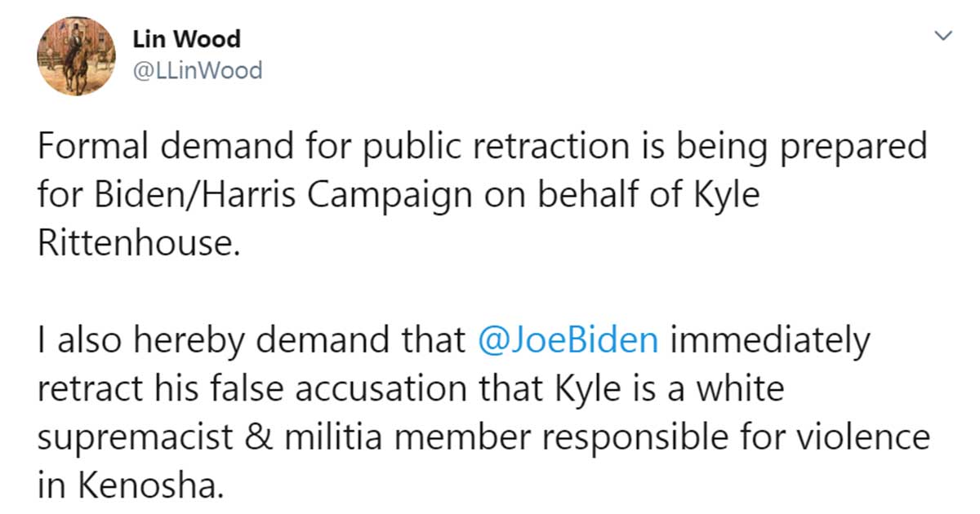Expand the tweet options chevron menu
980x514 pixels.
pos(943,35)
